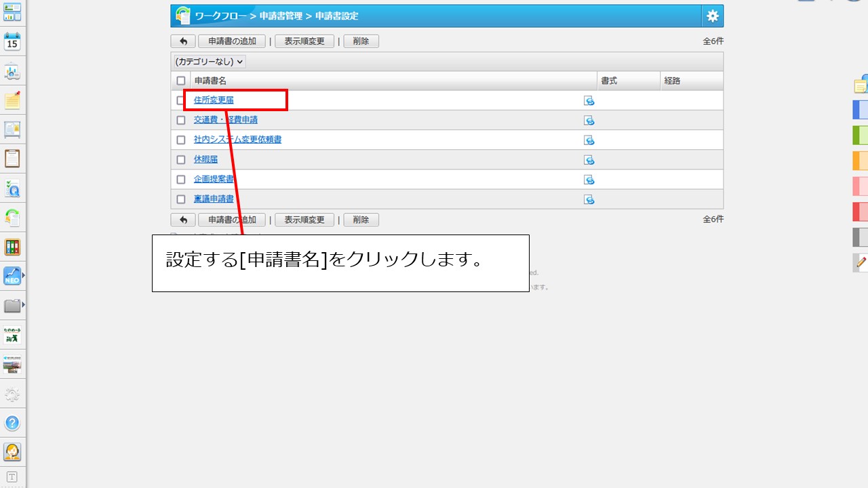Click the workflow logo icon in header
Screen dimensions: 868x488
[x=183, y=16]
